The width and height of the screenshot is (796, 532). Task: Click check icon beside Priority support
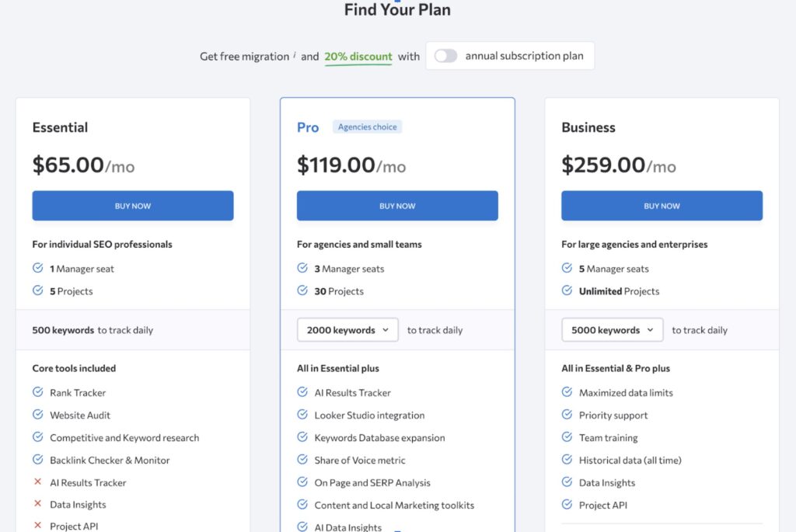[567, 415]
